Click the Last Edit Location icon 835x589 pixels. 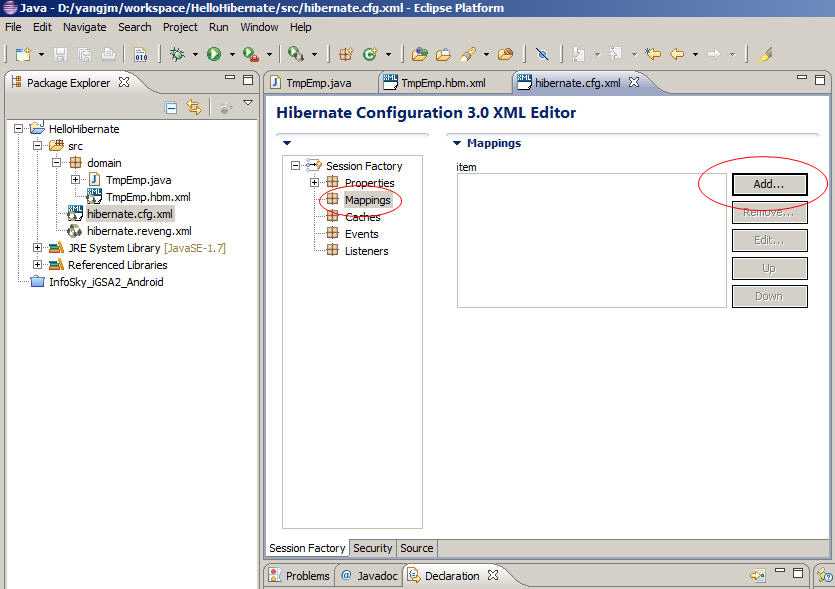[653, 54]
